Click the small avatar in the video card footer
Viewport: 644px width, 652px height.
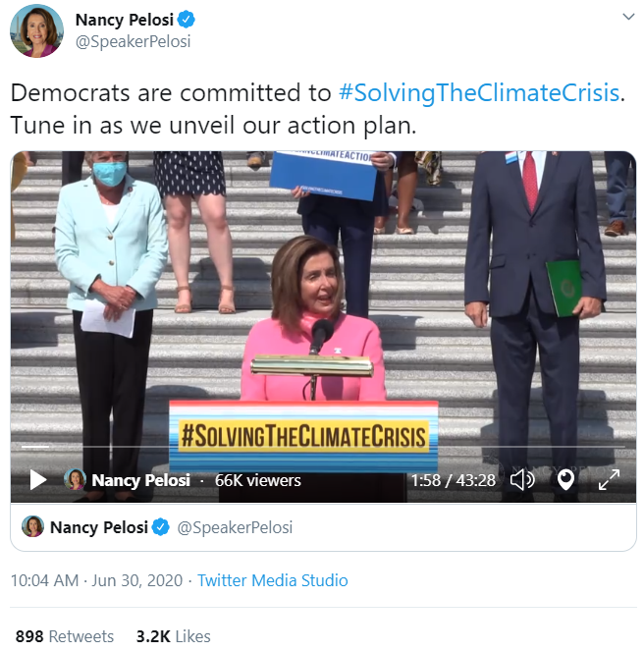(33, 527)
